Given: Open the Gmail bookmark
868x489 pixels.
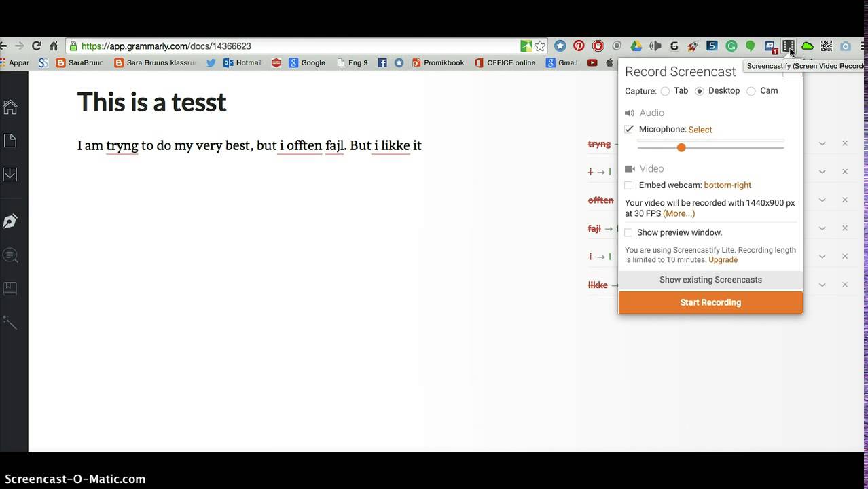Looking at the screenshot, I should click(562, 62).
